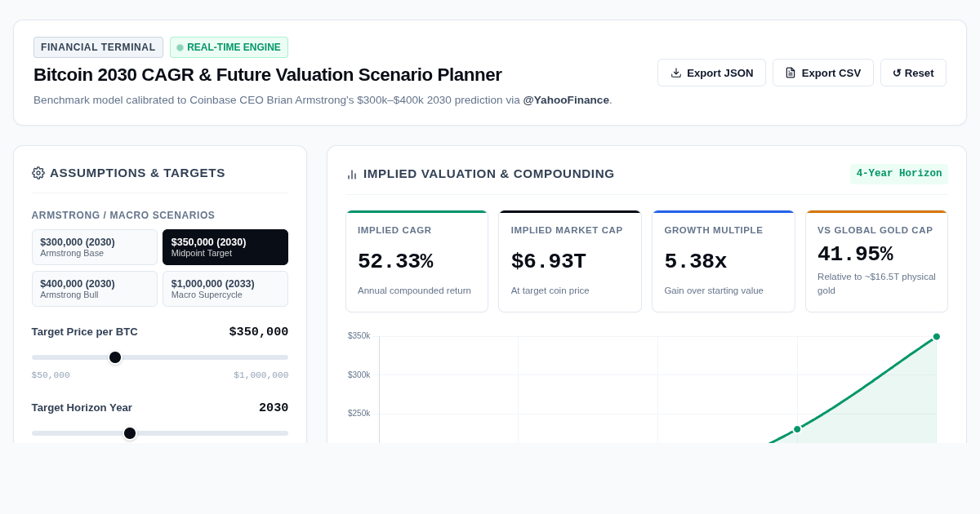Click the $50,000 slider minimum label

(51, 375)
